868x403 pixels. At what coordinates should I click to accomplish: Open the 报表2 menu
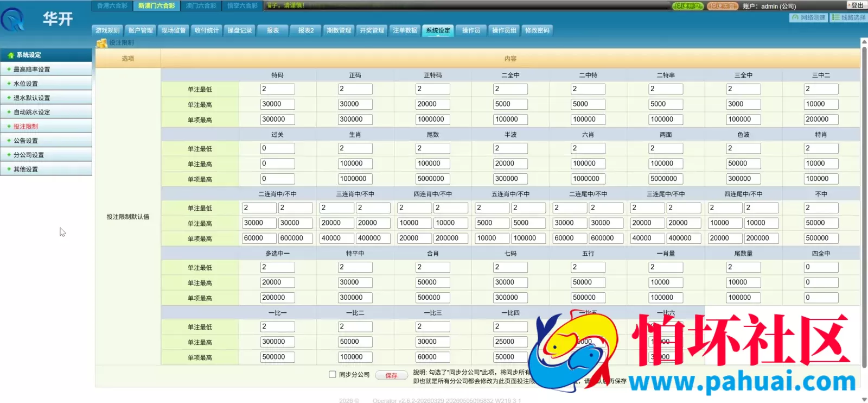point(306,30)
